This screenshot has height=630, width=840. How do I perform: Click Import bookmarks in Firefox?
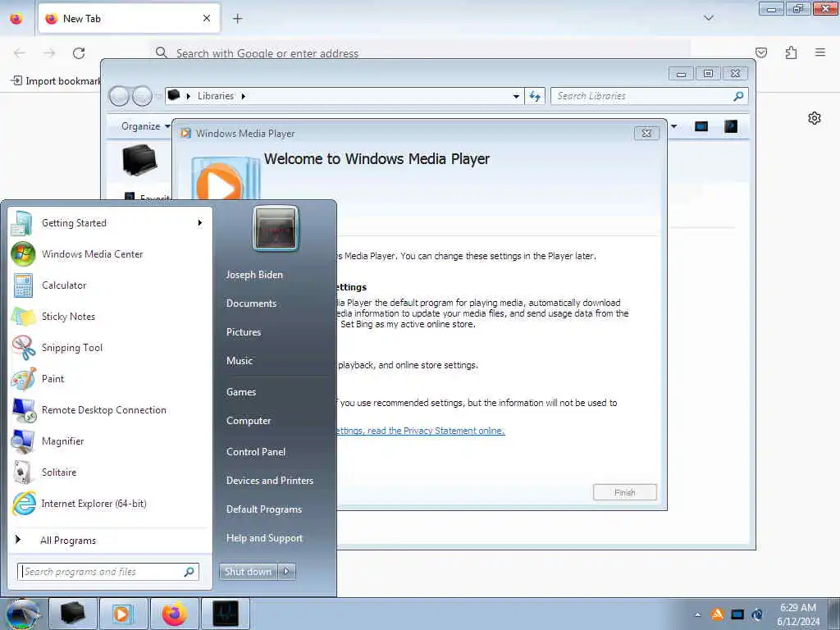(x=55, y=81)
